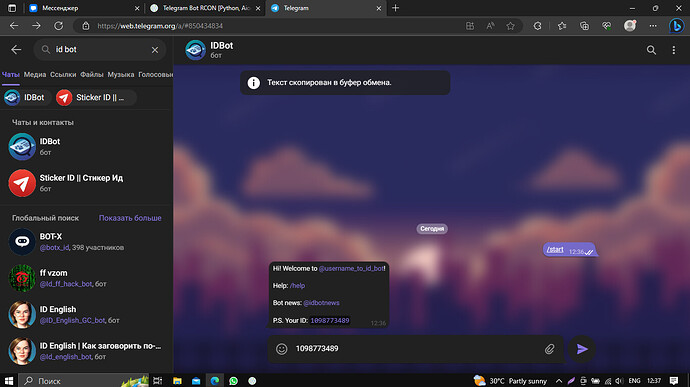Switch to the Мессенджер browser tab
The image size is (690, 387).
(84, 8)
